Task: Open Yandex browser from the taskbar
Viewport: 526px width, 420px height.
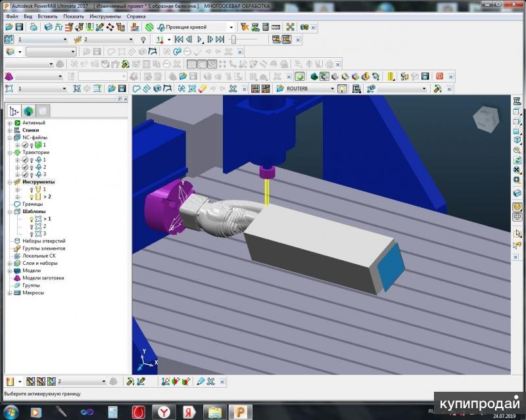Action: click(x=164, y=412)
